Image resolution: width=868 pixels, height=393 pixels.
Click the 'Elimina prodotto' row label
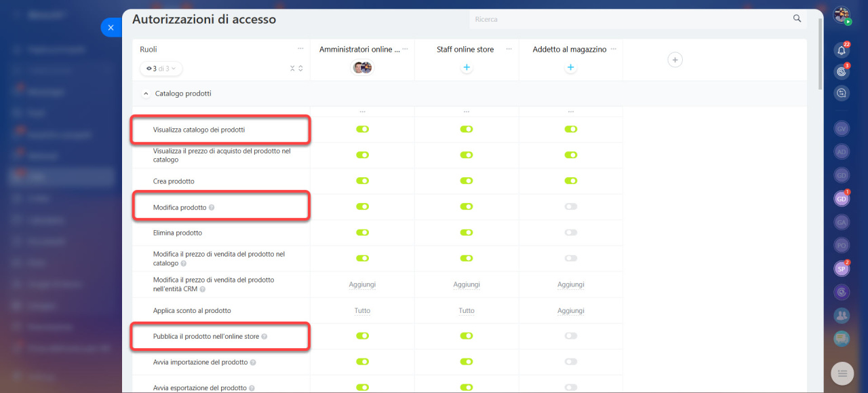point(178,233)
